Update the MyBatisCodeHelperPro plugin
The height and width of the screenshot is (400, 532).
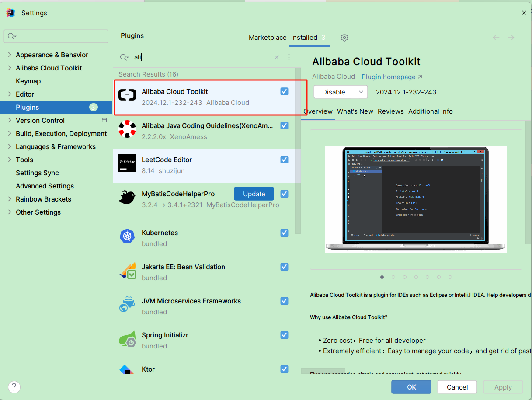254,194
